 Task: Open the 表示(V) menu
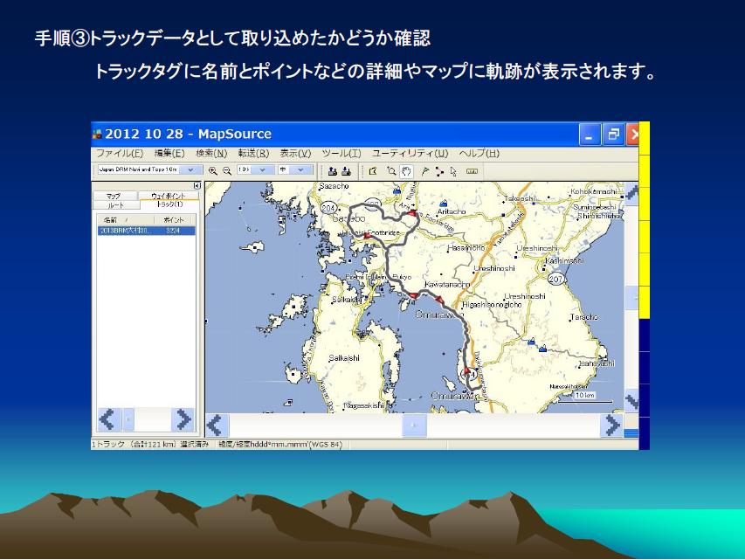(x=295, y=154)
